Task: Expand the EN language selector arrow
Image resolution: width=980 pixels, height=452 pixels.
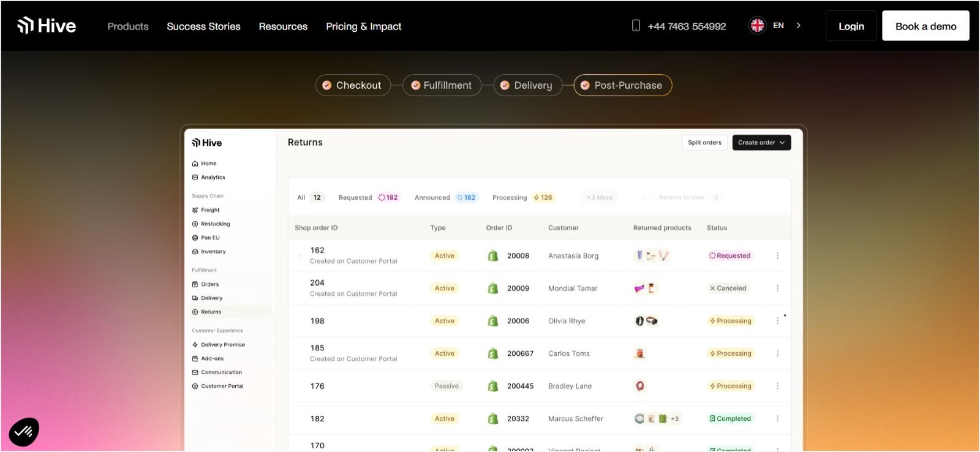Action: (x=798, y=26)
